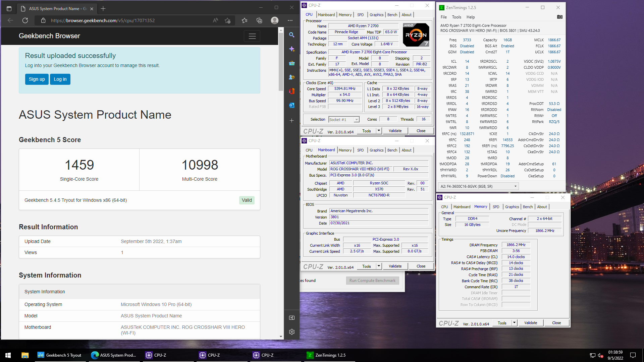
Task: Open About tab in top CPU-Z window
Action: click(x=407, y=15)
